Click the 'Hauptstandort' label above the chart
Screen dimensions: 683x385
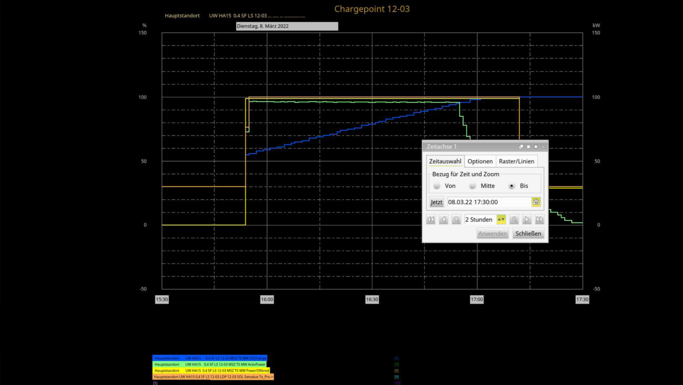(182, 16)
